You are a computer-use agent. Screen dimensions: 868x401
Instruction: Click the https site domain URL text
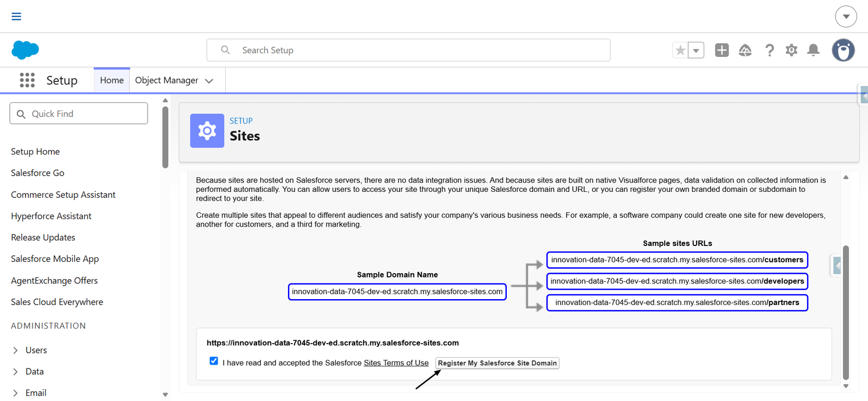[x=333, y=343]
